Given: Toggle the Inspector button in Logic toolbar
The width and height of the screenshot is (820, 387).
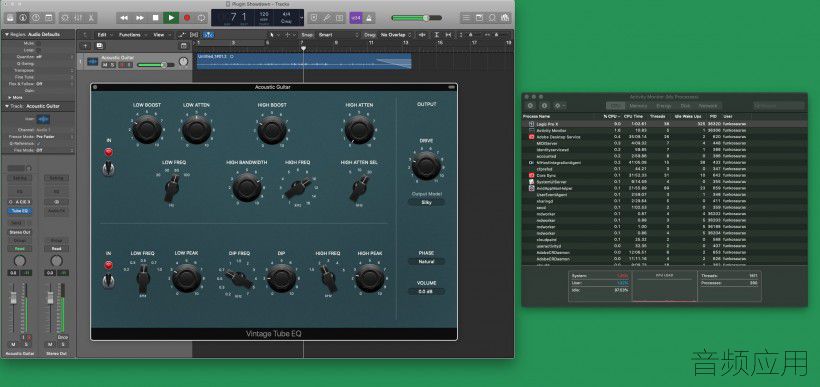Looking at the screenshot, I should (22, 18).
